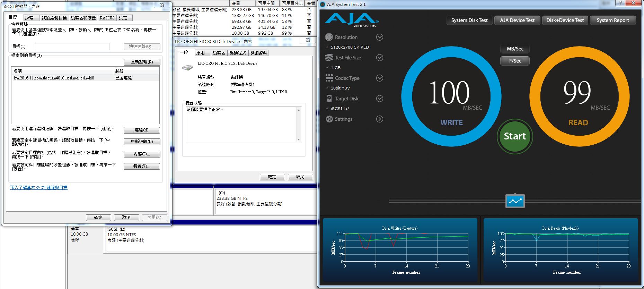The height and width of the screenshot is (289, 644).
Task: Click 取消 in the iSCSI initiator dialog
Action: (x=126, y=218)
